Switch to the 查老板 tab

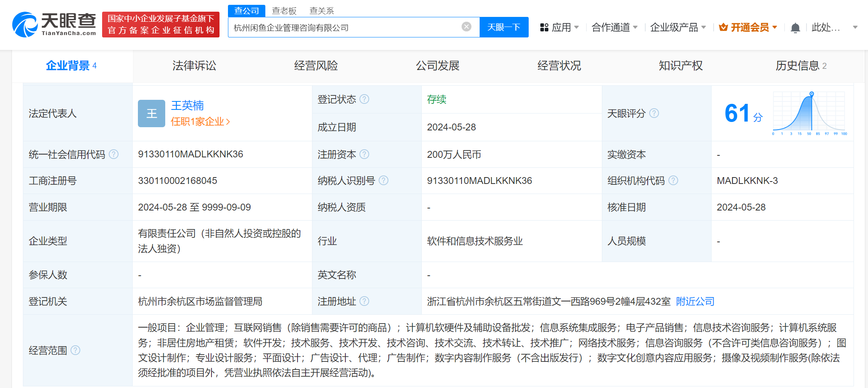point(284,10)
